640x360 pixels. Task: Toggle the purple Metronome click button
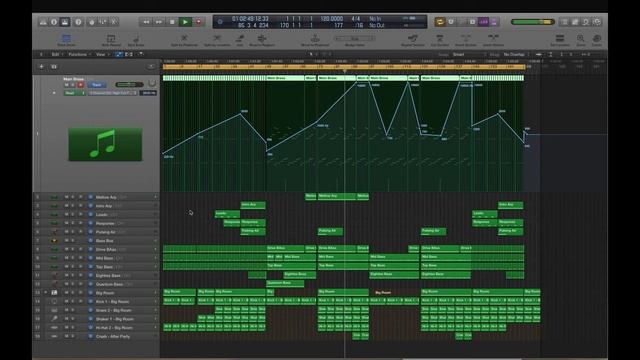(494, 22)
